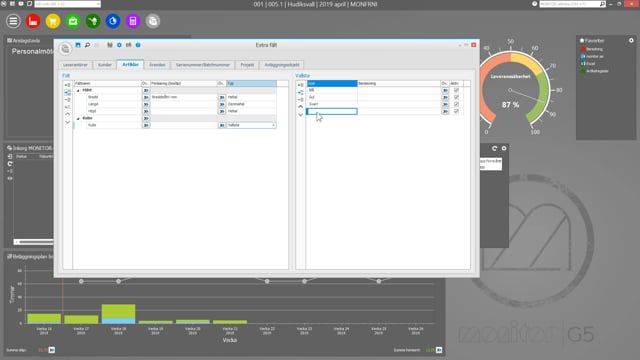Collapse the Kulör group in field tree
The image size is (640, 360).
pyautogui.click(x=78, y=118)
